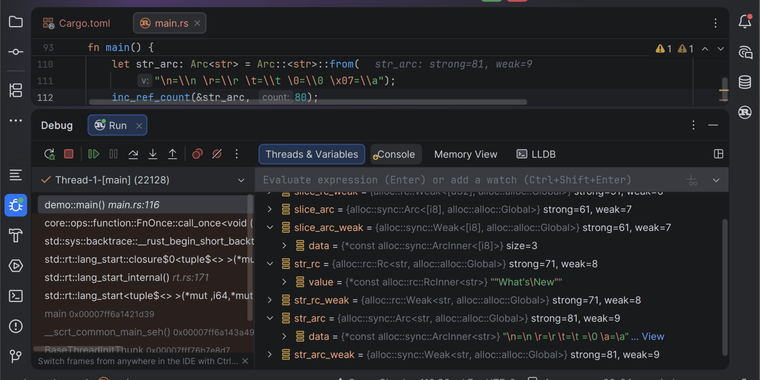The image size is (760, 380).
Task: Open the Structure tool window
Action: tap(16, 90)
